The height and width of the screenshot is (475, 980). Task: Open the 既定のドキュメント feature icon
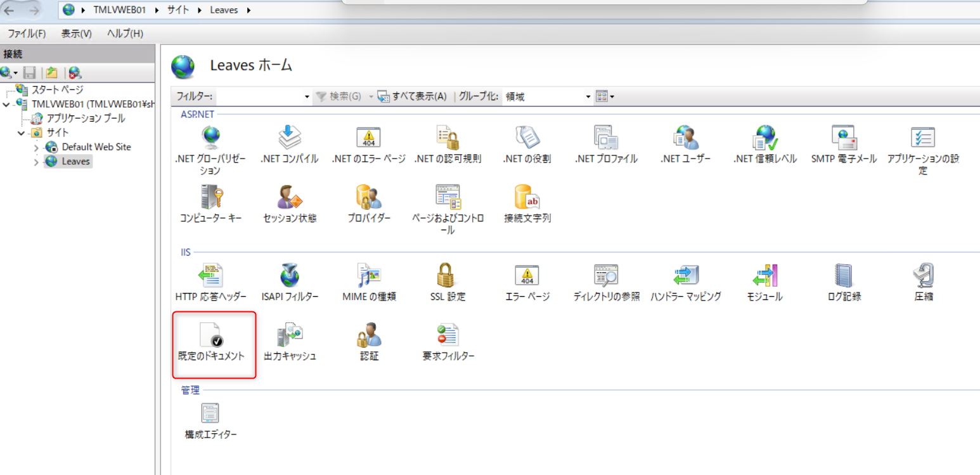tap(211, 336)
